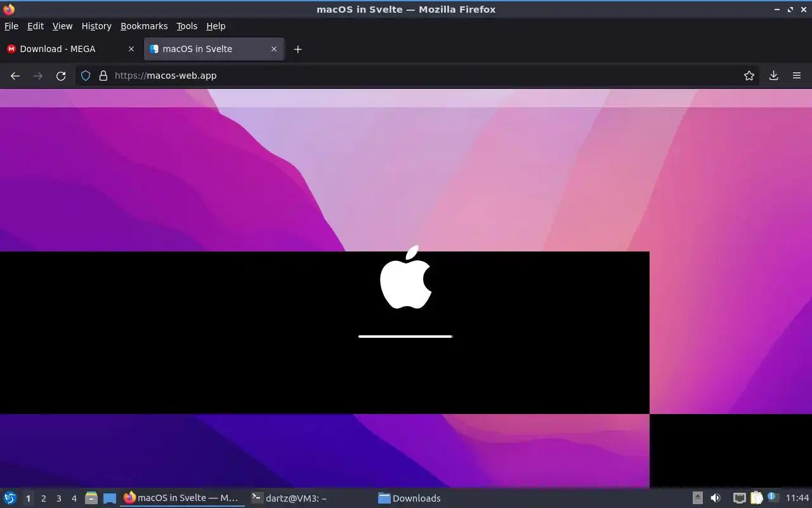The height and width of the screenshot is (508, 812).
Task: Click the Firefox logo in the title bar
Action: [x=9, y=9]
